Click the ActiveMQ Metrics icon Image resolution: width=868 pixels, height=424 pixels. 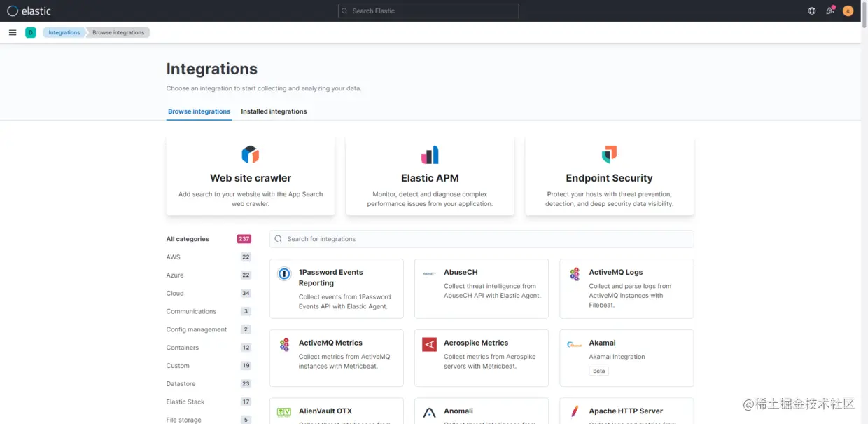[x=284, y=345]
